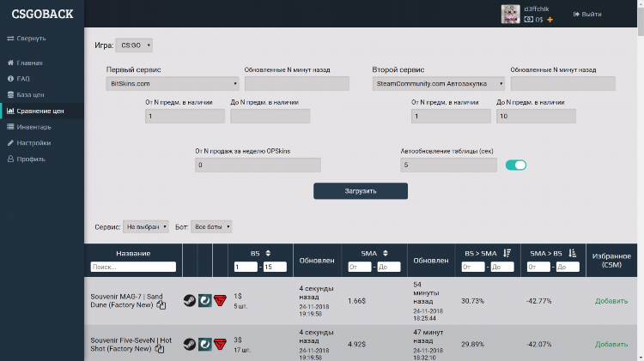
Task: Open the FAQ section
Action: coord(19,79)
